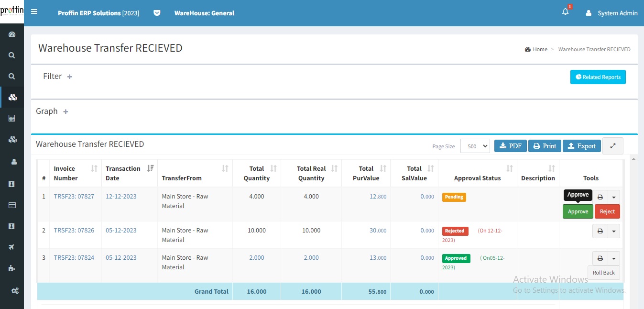
Task: Sort by Total PurValue column
Action: (x=383, y=168)
